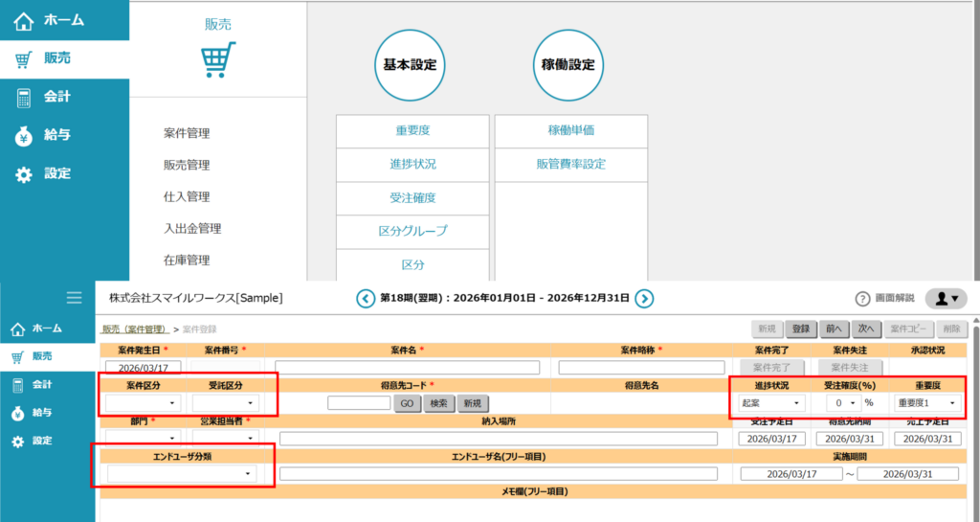The width and height of the screenshot is (980, 522).
Task: Select 会計 in the top sidebar
Action: [x=56, y=97]
